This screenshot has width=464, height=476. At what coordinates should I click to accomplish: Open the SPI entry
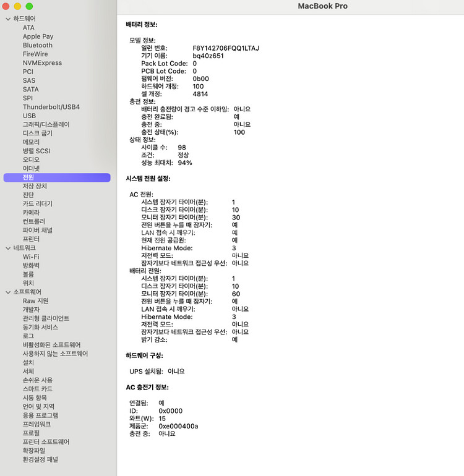tap(28, 98)
